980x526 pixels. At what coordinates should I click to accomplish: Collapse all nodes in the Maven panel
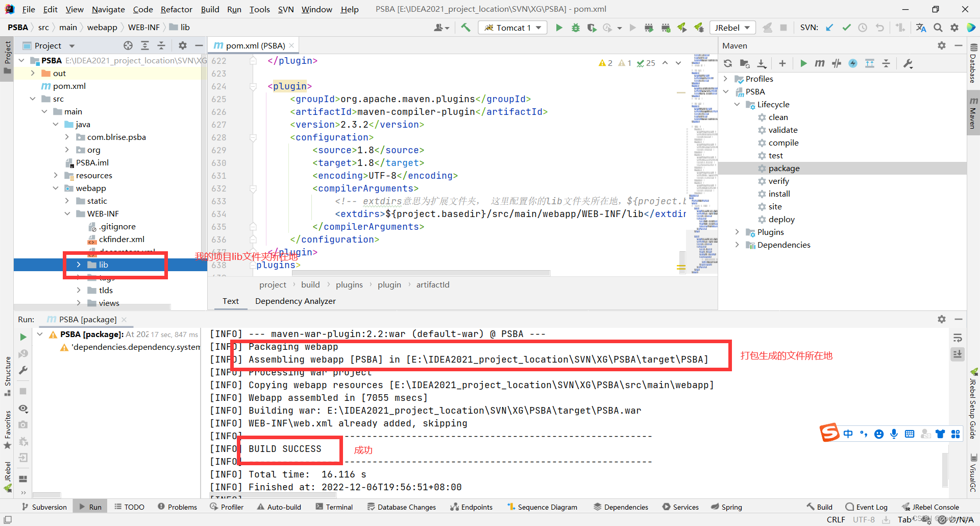click(x=886, y=63)
